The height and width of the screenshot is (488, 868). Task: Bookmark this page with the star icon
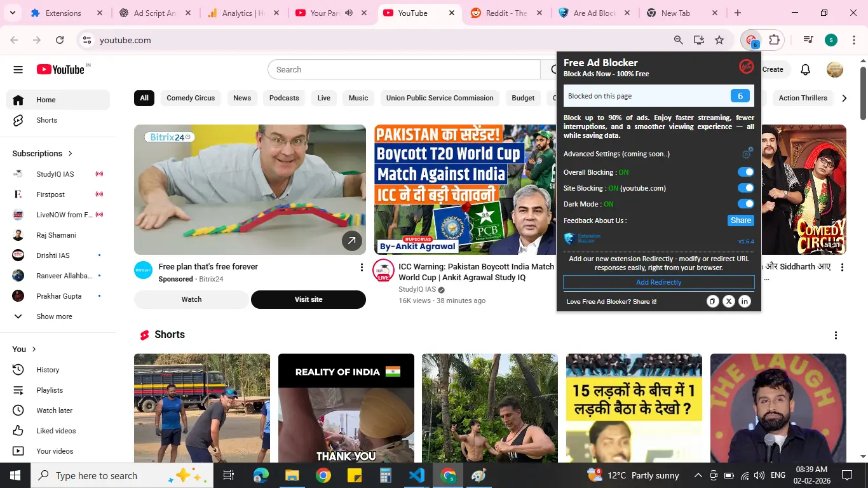coord(719,40)
